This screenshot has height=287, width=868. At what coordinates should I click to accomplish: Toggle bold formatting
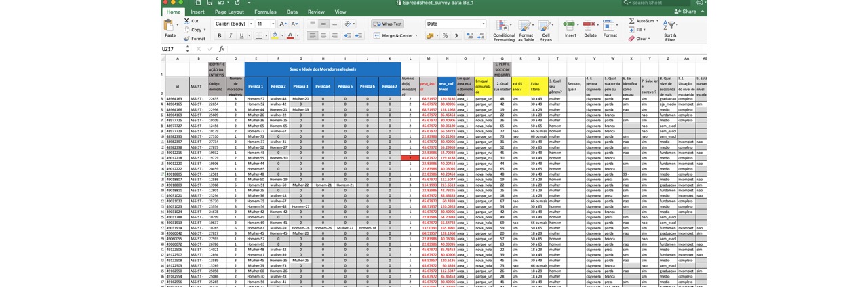[219, 36]
